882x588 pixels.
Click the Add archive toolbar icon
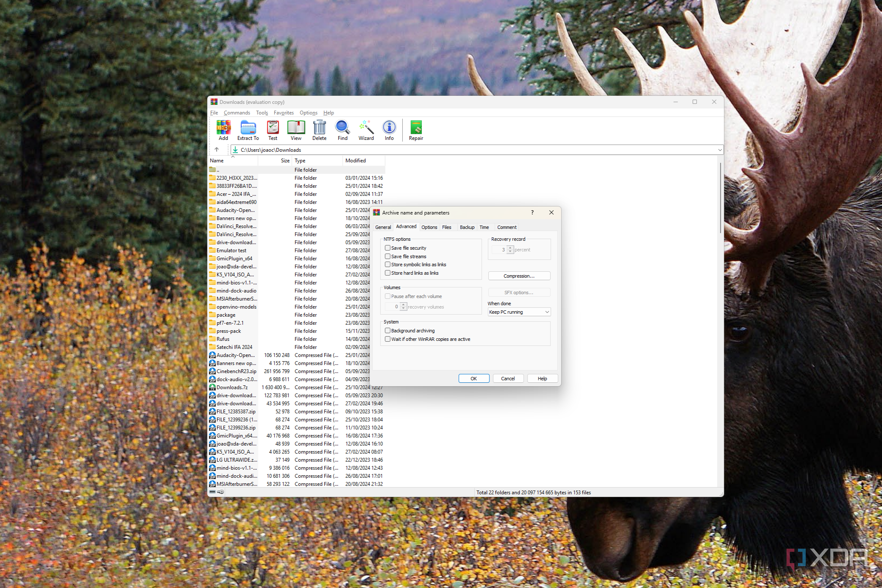[x=223, y=130]
